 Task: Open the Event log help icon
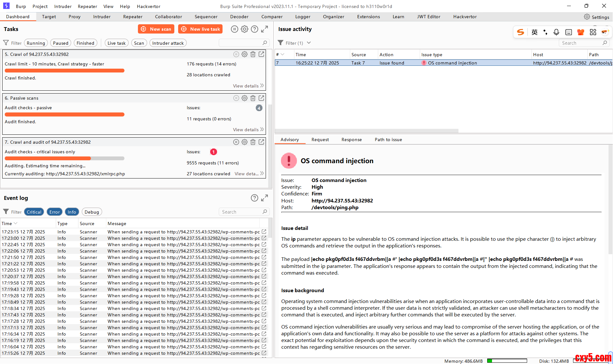254,198
